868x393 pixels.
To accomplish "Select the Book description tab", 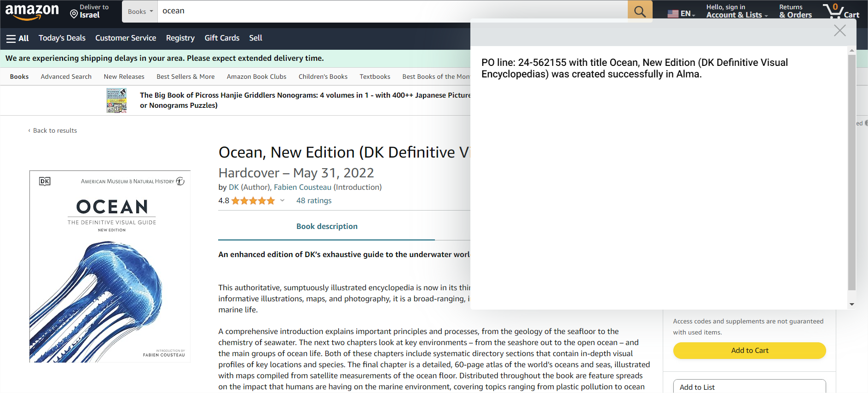I will coord(327,226).
